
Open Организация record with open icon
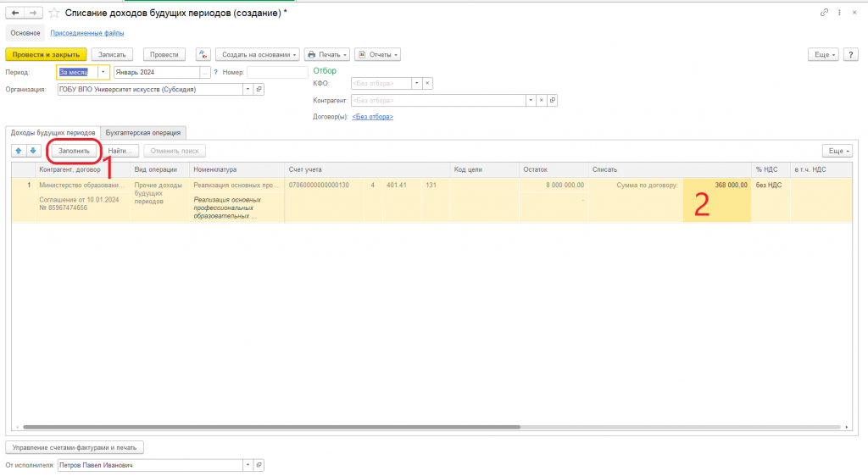259,89
